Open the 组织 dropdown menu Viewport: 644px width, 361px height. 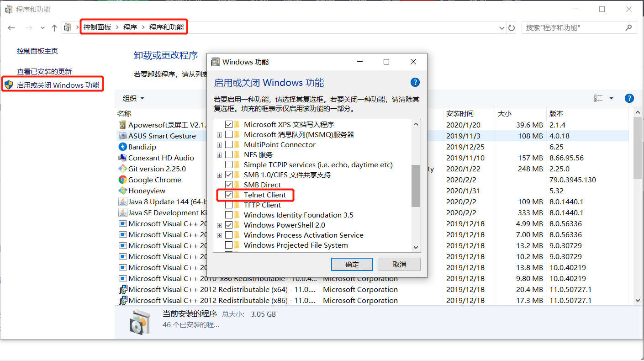(133, 98)
